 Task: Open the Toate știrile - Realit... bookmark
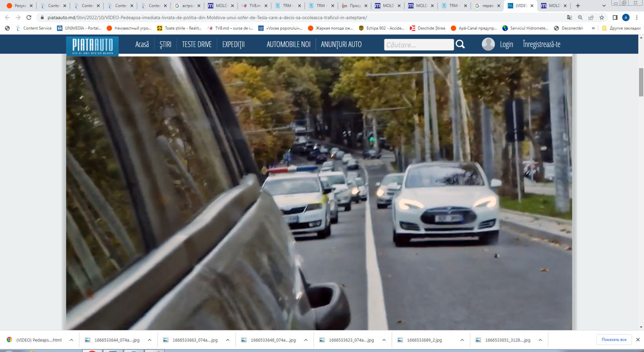click(x=179, y=28)
